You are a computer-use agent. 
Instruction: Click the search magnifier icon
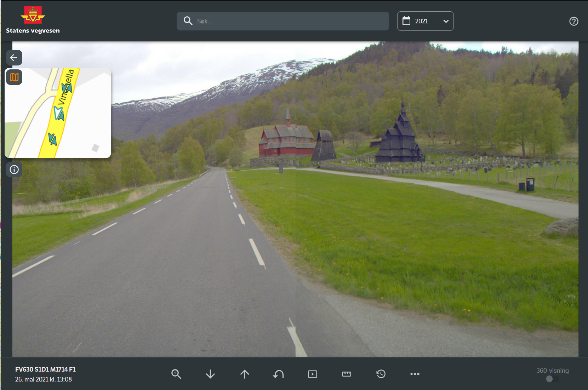pos(188,21)
